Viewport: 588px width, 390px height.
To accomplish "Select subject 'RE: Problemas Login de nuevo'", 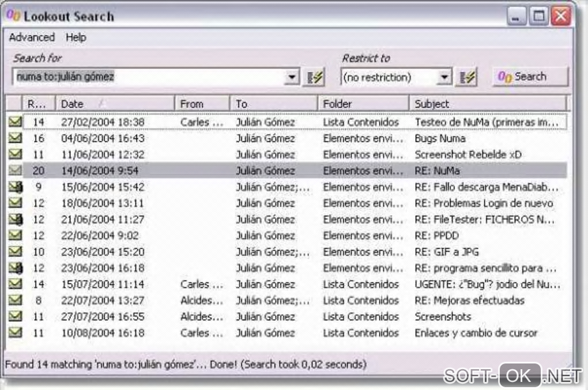I will coord(484,203).
